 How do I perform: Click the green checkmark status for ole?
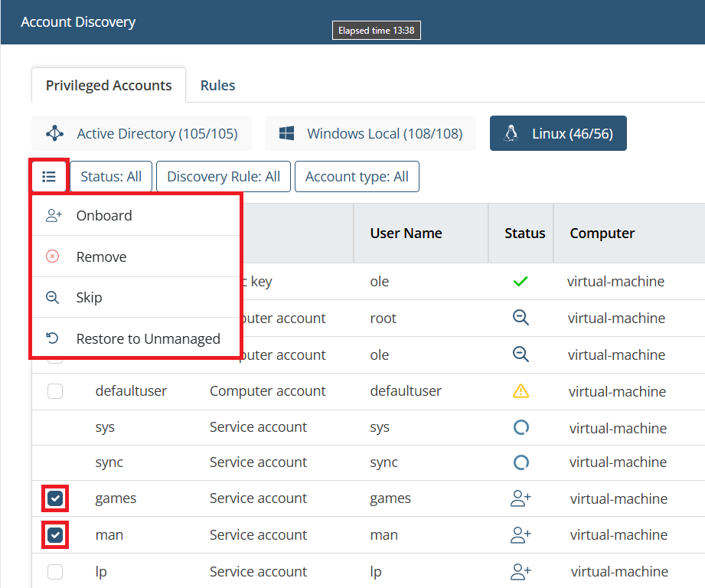coord(521,282)
